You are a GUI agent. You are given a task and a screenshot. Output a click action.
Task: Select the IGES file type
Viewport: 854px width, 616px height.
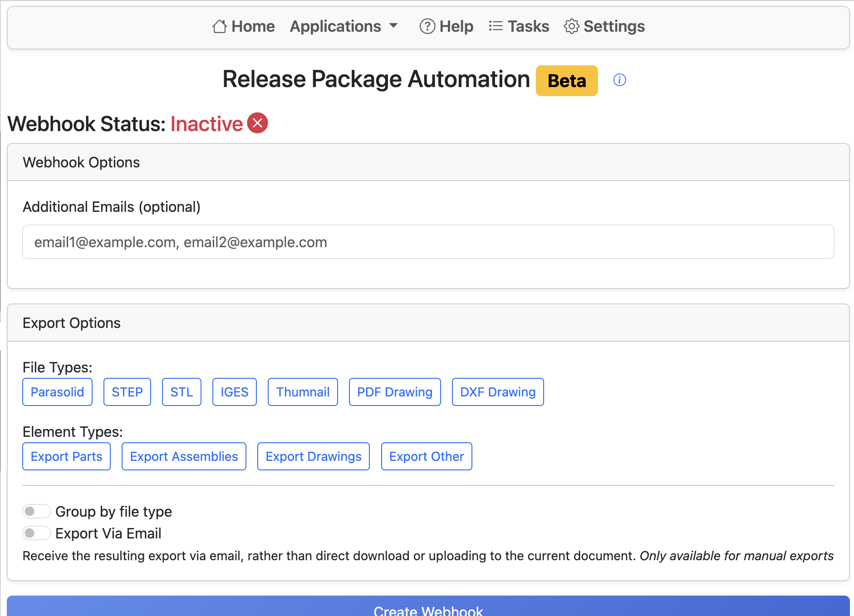(x=234, y=391)
